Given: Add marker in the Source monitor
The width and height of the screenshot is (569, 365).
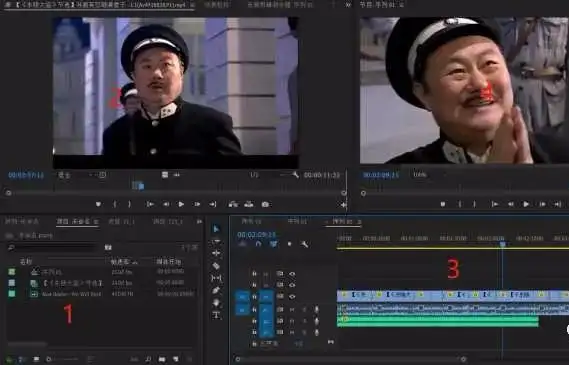Looking at the screenshot, I should coord(98,204).
